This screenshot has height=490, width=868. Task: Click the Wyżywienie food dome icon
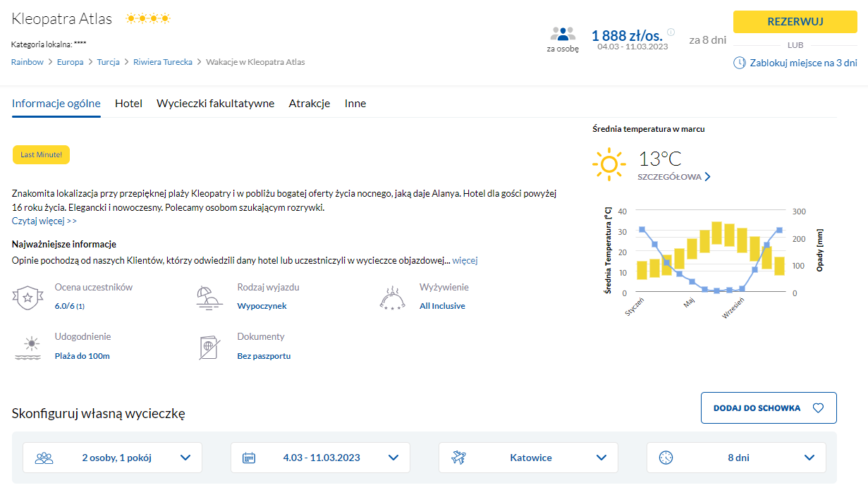[x=392, y=298]
